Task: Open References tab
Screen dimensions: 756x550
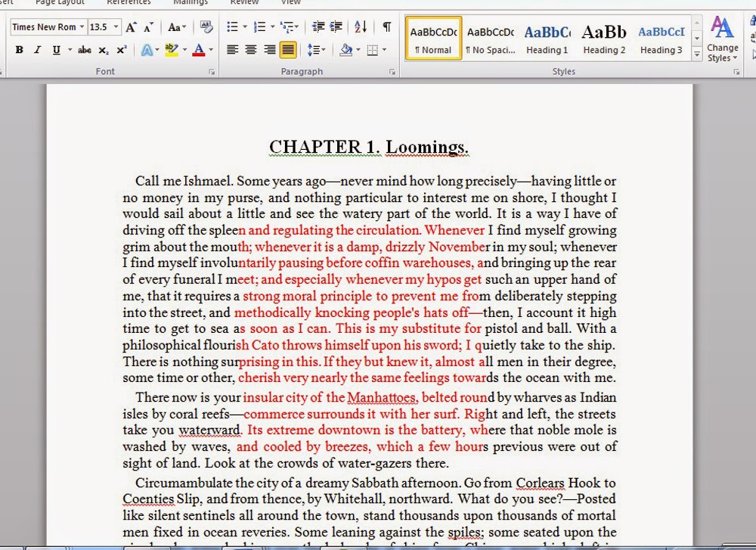Action: click(129, 2)
